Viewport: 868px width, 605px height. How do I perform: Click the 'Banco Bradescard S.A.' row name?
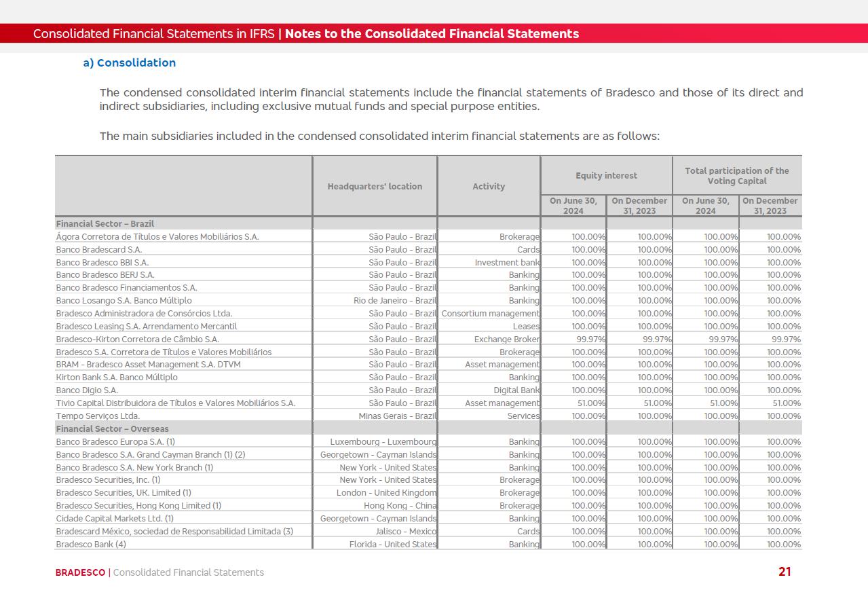[x=98, y=249]
